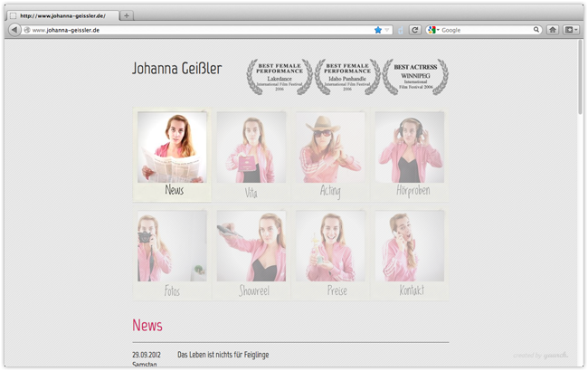Select the johanna-geissler.de browser tab
The image size is (588, 371).
pyautogui.click(x=62, y=15)
